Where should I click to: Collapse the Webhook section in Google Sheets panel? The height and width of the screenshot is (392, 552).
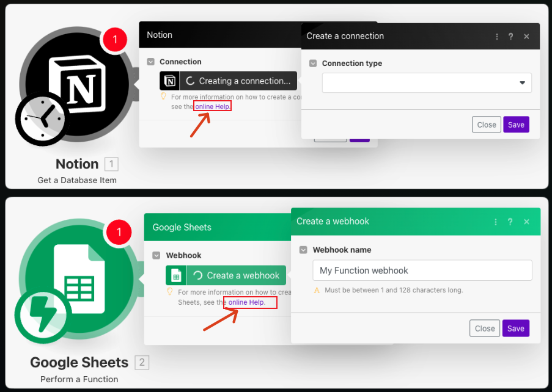[156, 255]
